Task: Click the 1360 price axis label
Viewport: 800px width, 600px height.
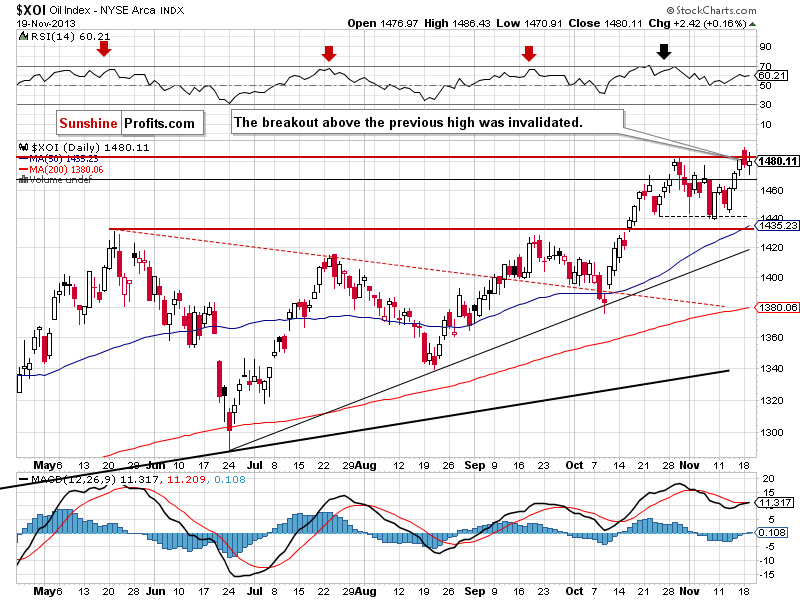Action: (x=771, y=338)
